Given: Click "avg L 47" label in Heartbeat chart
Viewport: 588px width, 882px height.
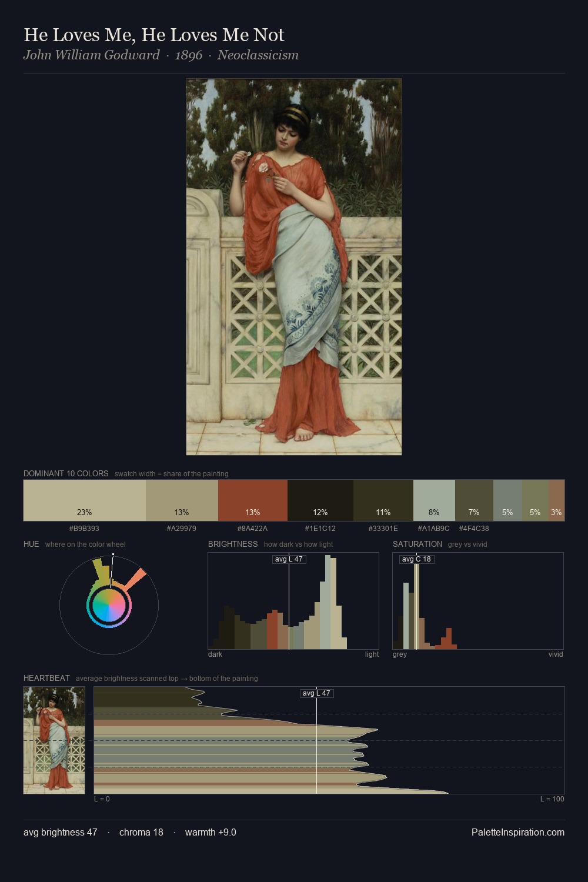Looking at the screenshot, I should [317, 693].
